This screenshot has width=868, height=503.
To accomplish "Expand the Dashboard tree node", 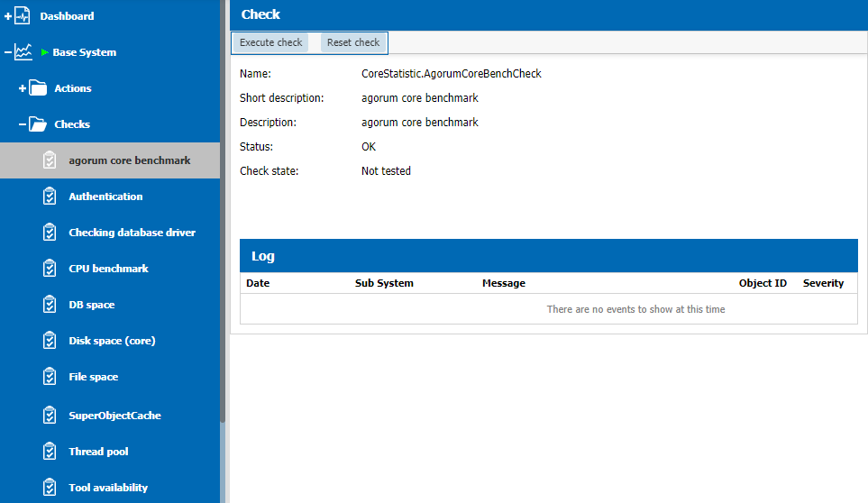I will tap(8, 16).
